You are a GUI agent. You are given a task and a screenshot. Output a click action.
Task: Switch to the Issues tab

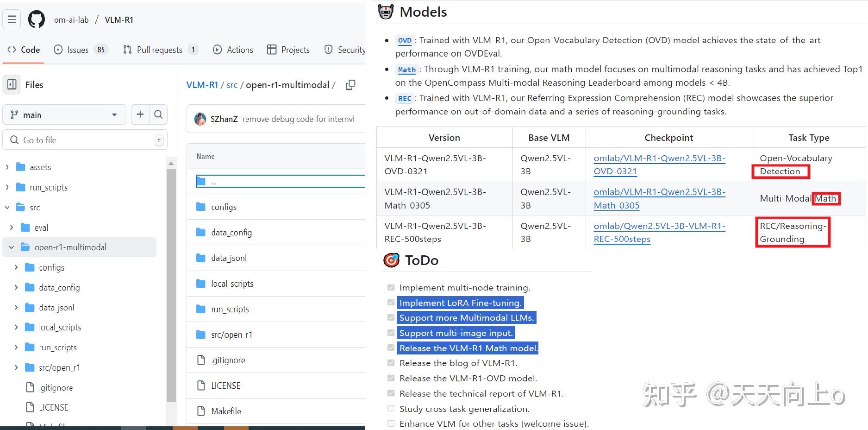(x=78, y=50)
